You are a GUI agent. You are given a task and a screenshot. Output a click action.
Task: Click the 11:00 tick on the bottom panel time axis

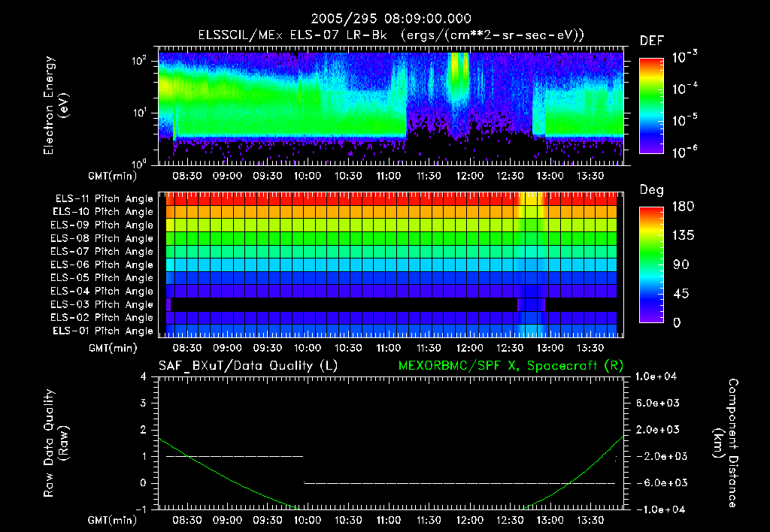389,520
